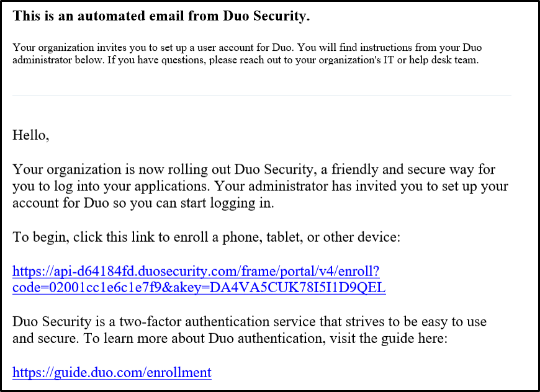Open the Duo enrollment portal link
Viewport: 540px width, 392px height.
point(196,271)
